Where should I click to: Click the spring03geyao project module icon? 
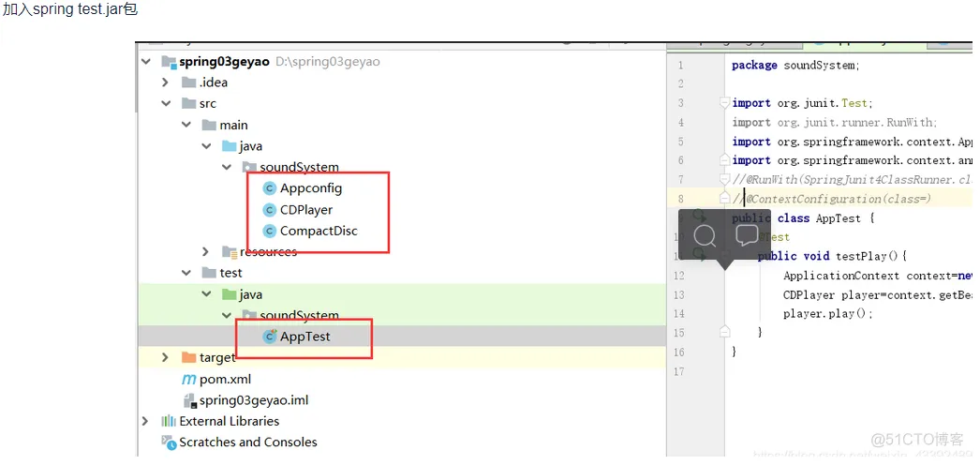[x=169, y=62]
